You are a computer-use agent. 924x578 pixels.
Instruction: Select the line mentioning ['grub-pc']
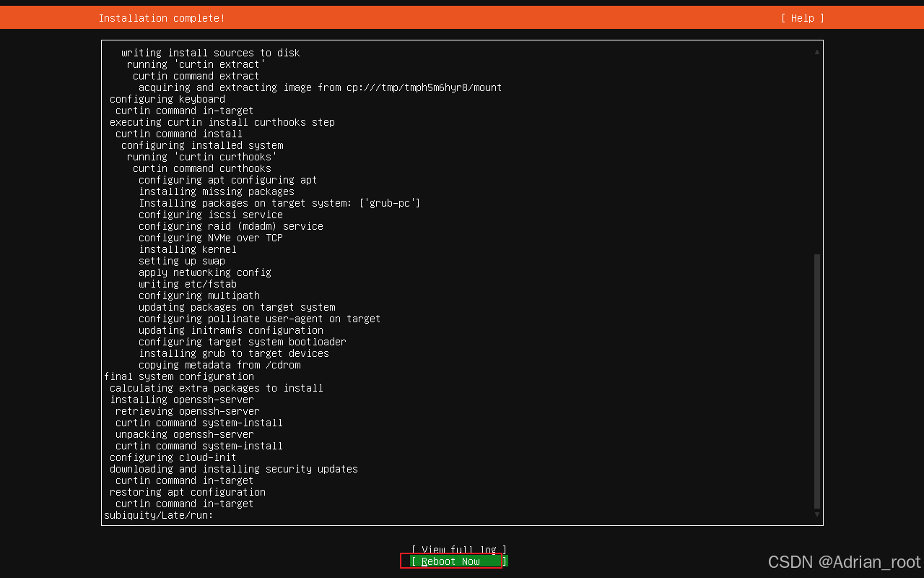tap(279, 203)
